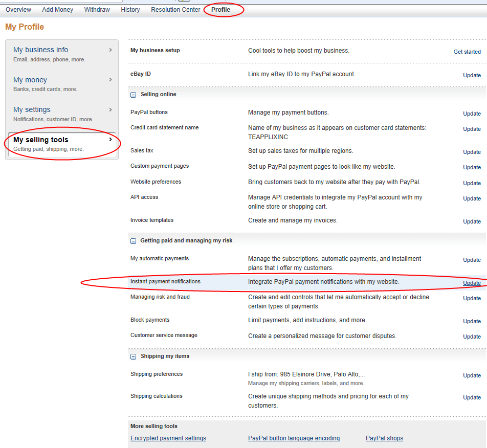Update Sales tax settings
This screenshot has width=487, height=448.
click(x=472, y=152)
